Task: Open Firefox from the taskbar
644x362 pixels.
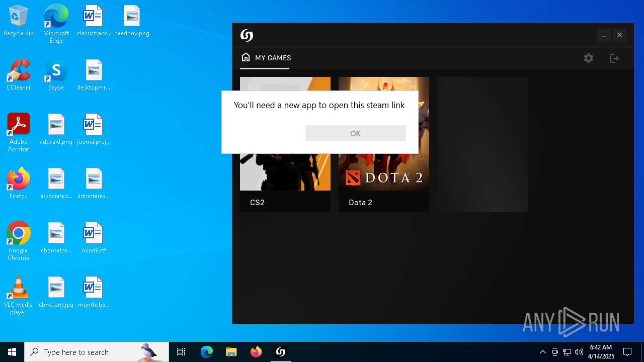Action: click(256, 352)
